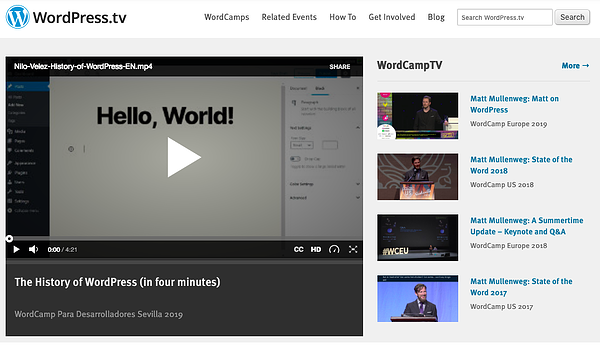
Task: Start the video with the big play button
Action: 184,157
